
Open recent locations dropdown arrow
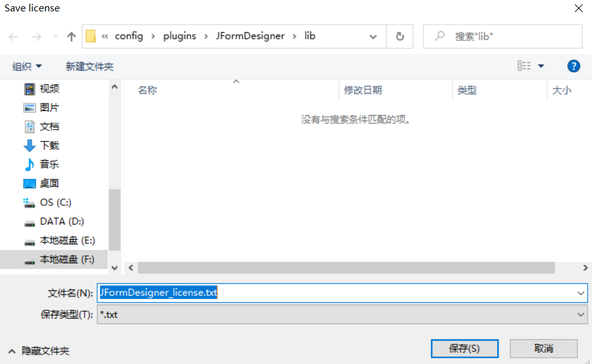pos(55,37)
